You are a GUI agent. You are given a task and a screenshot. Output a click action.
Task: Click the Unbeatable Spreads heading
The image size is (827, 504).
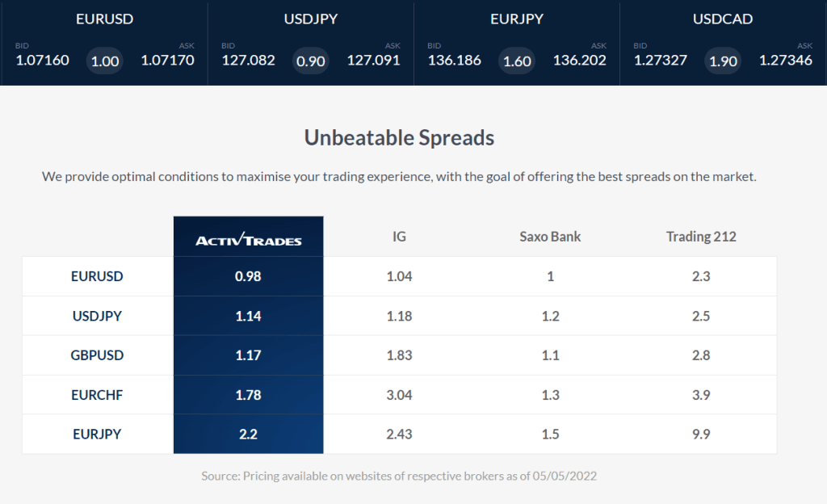[x=400, y=137]
